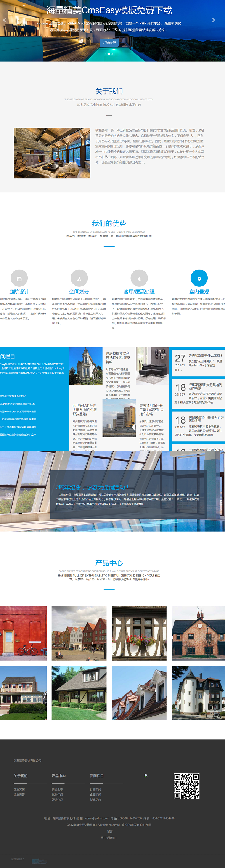Image resolution: width=225 pixels, height=868 pixels.
Task: Open the Victorian house news thumbnail
Action: coord(86,366)
